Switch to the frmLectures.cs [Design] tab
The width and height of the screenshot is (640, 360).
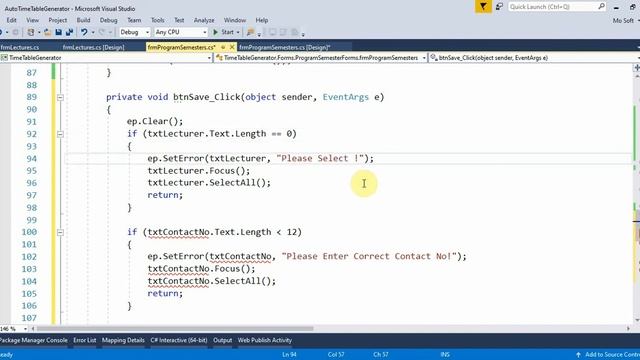point(93,47)
